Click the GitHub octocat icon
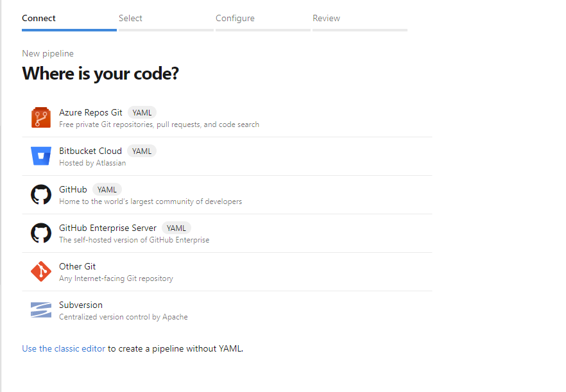 [x=41, y=194]
